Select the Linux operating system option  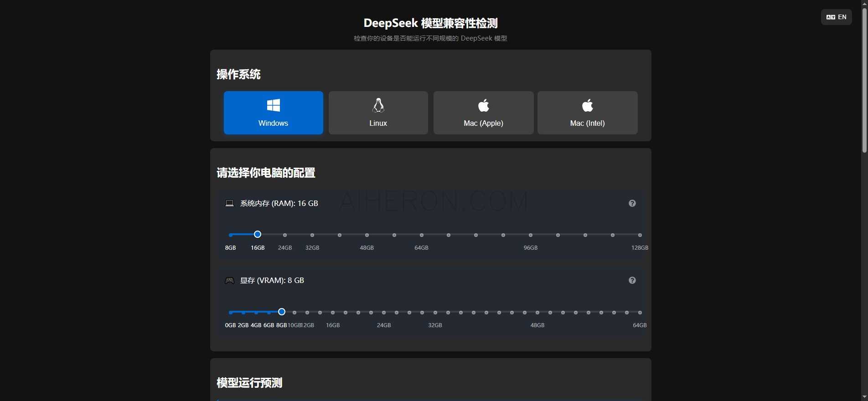(x=378, y=113)
